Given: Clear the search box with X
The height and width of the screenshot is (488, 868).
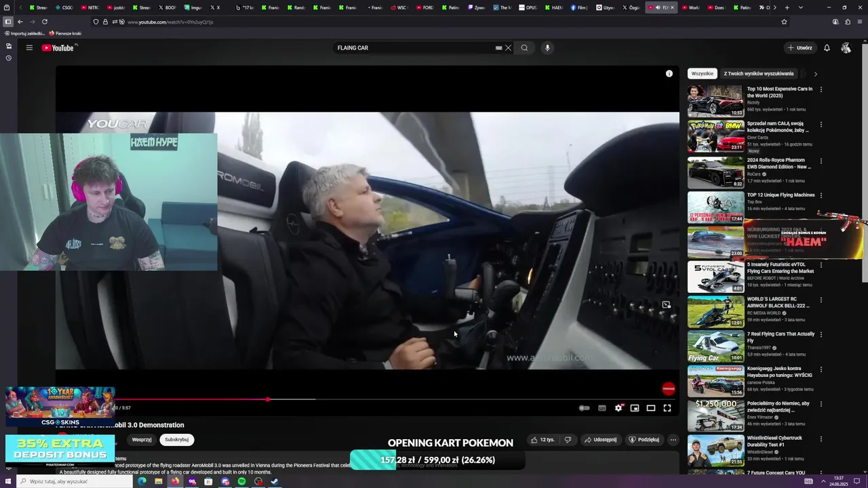Looking at the screenshot, I should pyautogui.click(x=508, y=48).
